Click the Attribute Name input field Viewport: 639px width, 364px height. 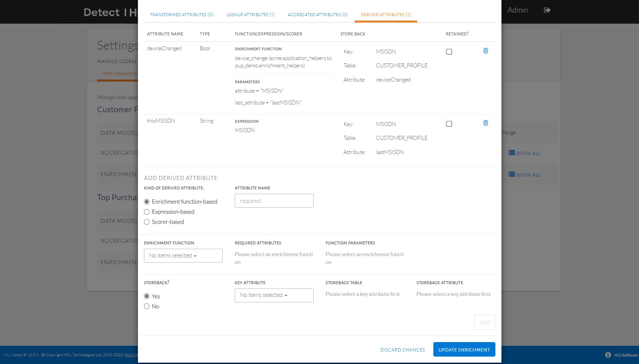(274, 201)
